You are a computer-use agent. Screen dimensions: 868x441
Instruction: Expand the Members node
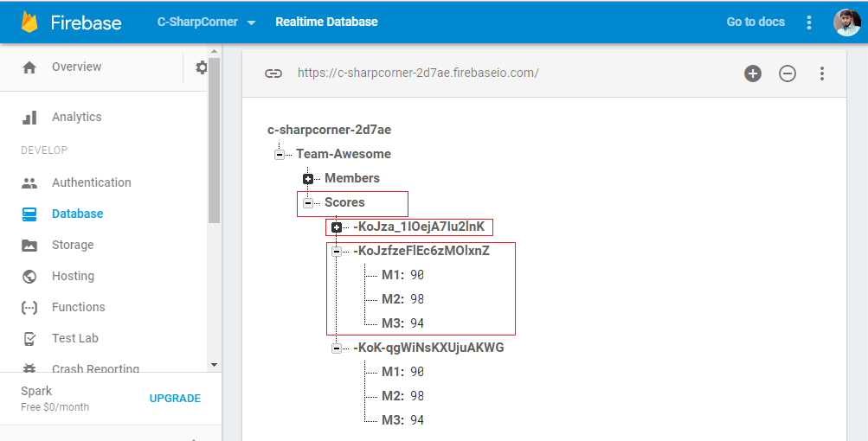[308, 179]
